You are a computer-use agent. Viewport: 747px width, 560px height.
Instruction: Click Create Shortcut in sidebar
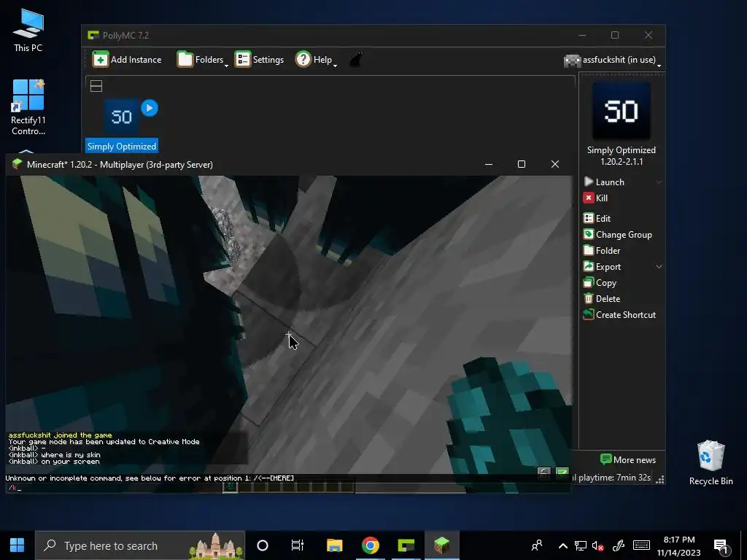tap(620, 315)
